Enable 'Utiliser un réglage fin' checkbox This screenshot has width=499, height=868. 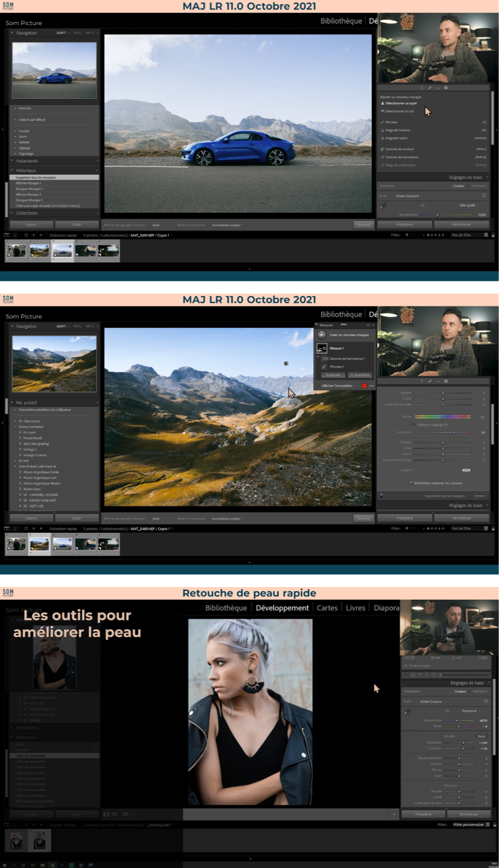point(413,424)
